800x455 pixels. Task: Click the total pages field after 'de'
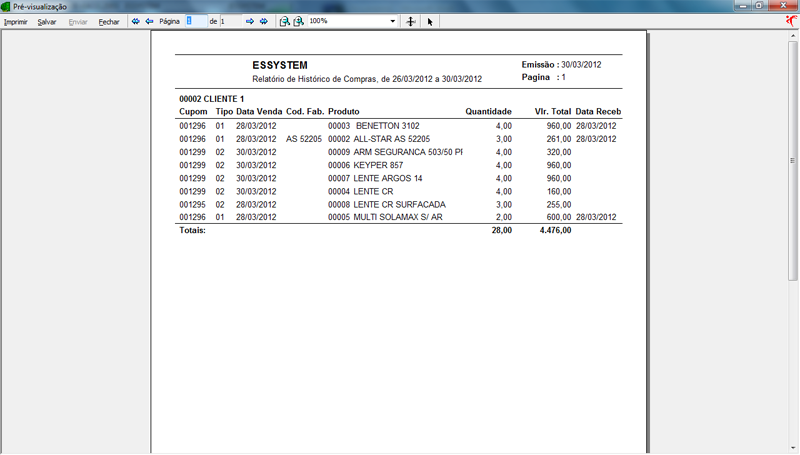(230, 21)
